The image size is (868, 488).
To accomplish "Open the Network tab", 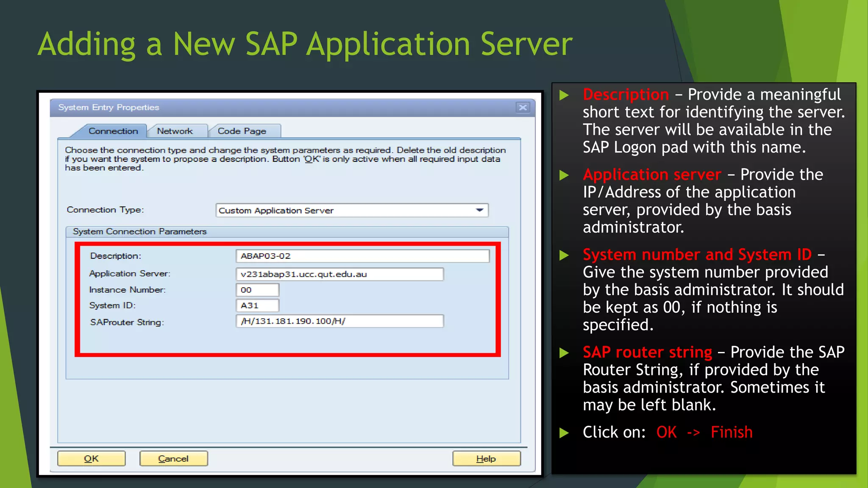I will pyautogui.click(x=175, y=131).
